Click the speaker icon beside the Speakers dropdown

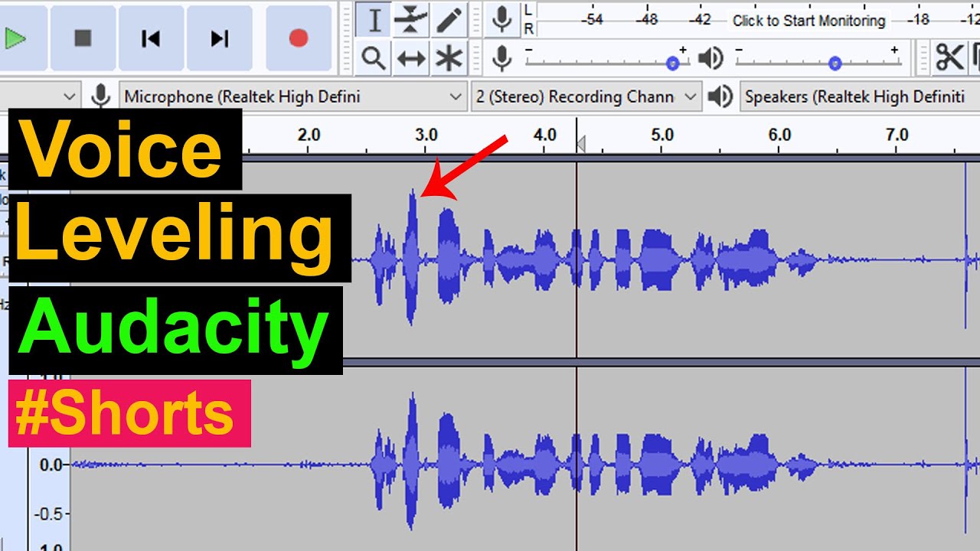pos(720,97)
